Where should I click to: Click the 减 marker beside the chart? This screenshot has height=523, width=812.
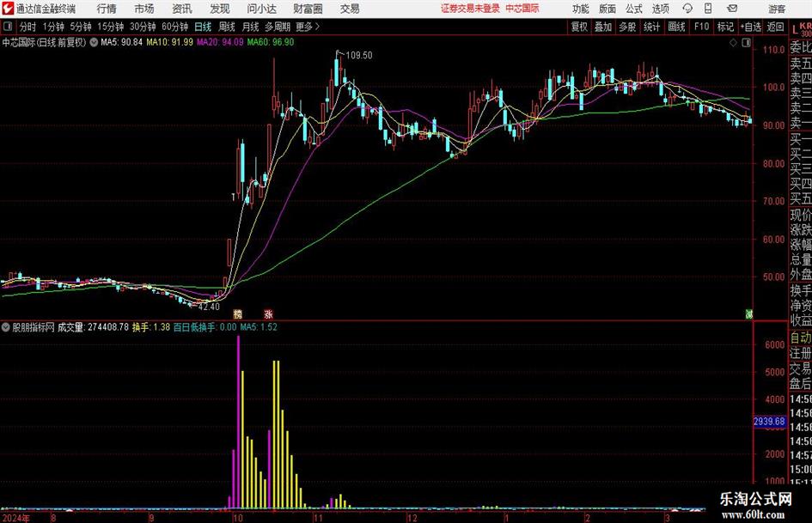(x=748, y=313)
